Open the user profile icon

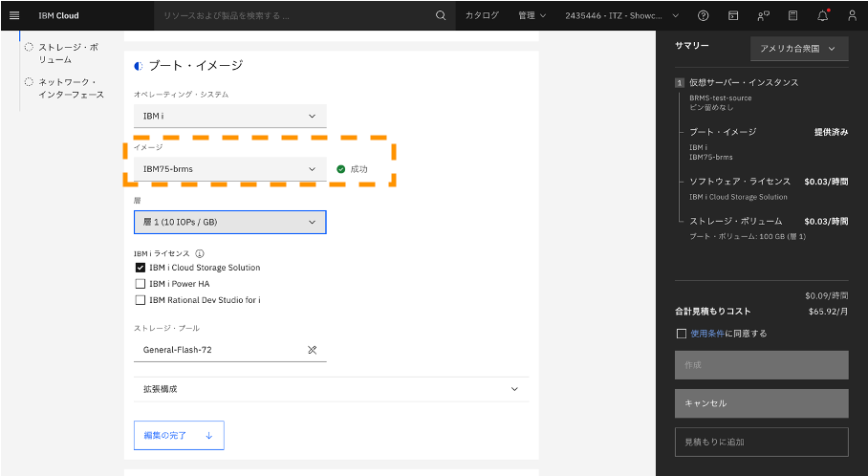853,15
